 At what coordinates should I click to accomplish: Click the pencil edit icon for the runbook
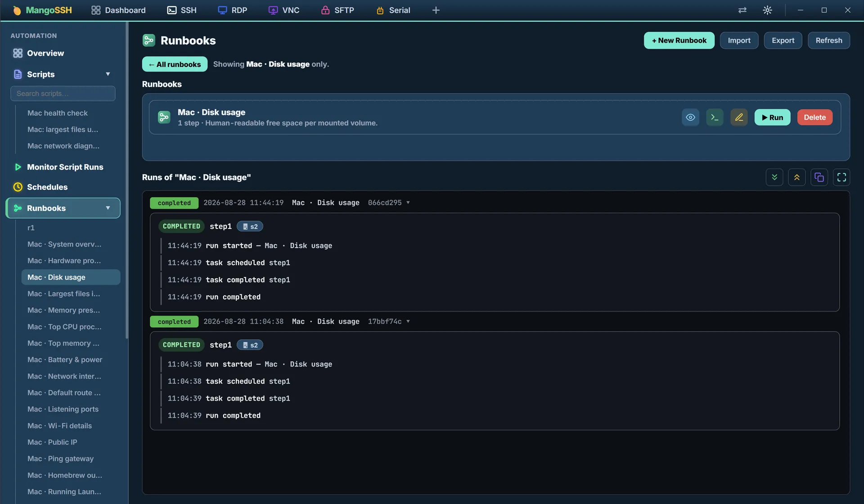pos(739,117)
